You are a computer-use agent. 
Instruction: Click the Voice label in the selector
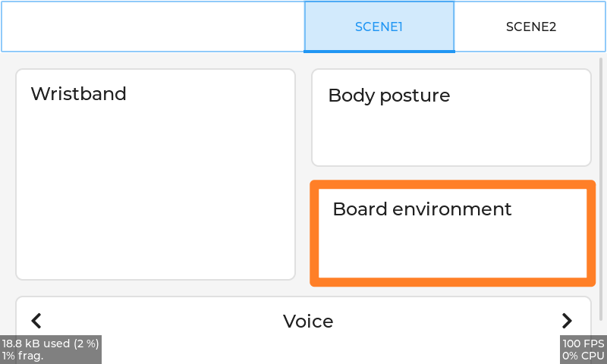point(308,322)
